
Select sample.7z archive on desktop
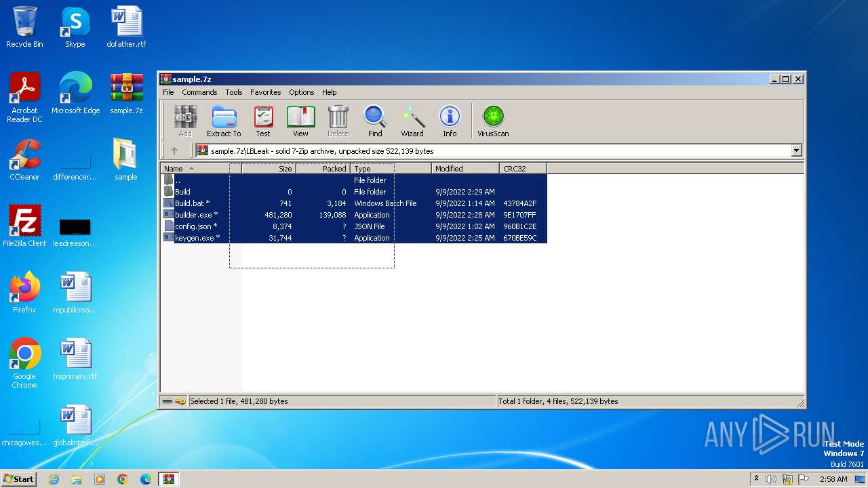(126, 94)
